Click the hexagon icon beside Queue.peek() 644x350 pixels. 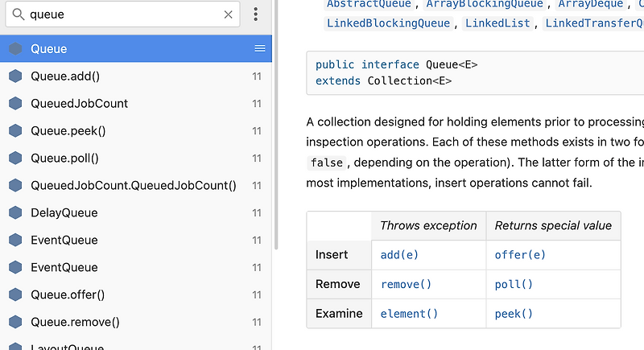click(15, 131)
